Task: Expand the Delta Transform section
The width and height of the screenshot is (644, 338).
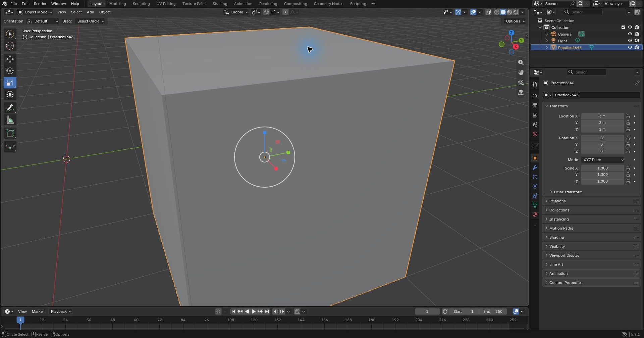Action: tap(568, 192)
